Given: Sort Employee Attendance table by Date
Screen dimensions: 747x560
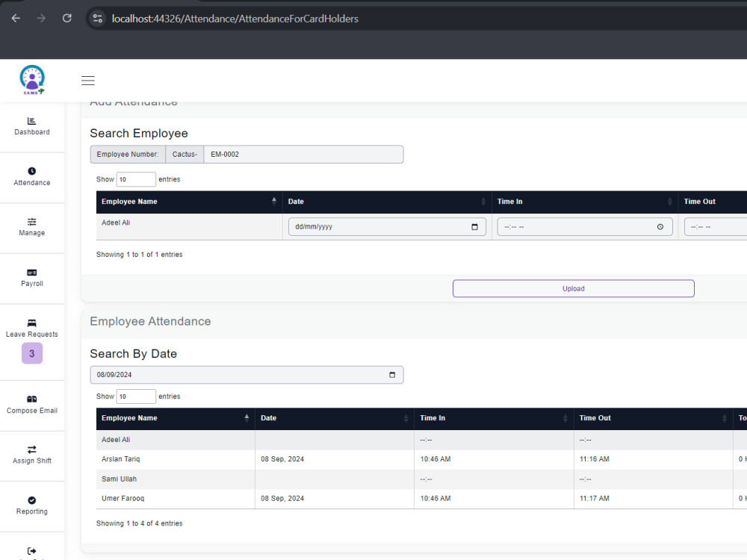Looking at the screenshot, I should coord(335,418).
